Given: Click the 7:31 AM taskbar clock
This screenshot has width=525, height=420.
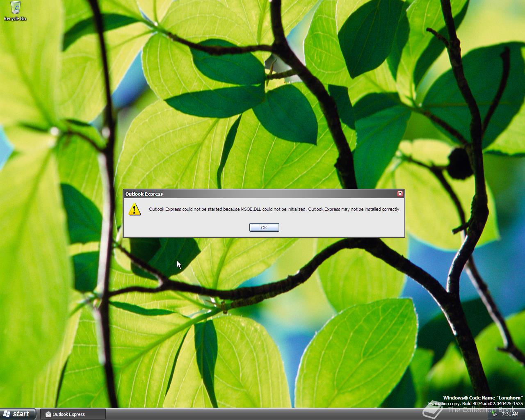Looking at the screenshot, I should [x=510, y=414].
